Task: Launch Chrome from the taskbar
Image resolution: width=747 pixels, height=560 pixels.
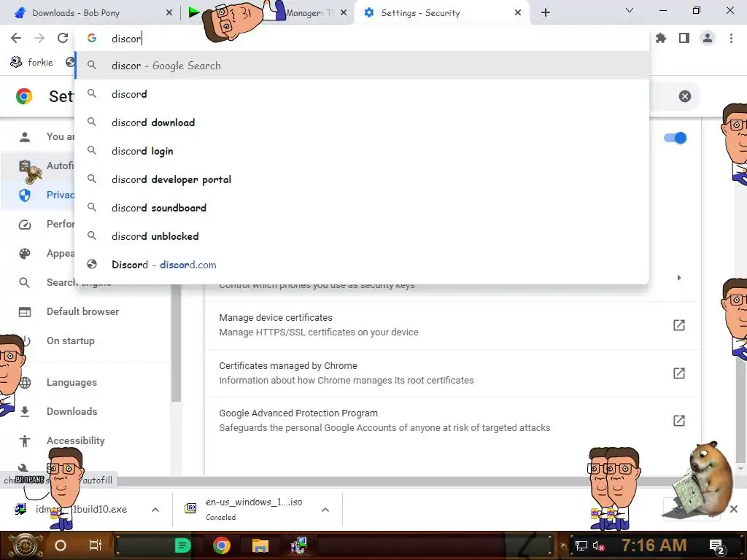Action: coord(222,545)
